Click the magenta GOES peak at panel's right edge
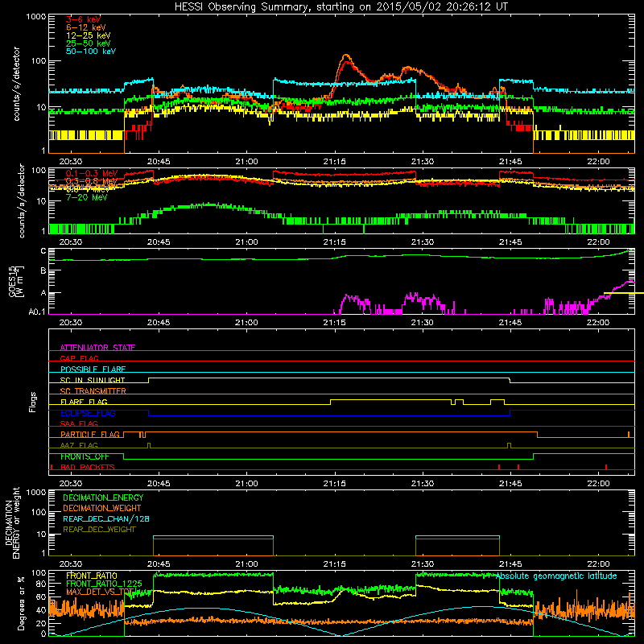The image size is (644, 644). (x=629, y=282)
